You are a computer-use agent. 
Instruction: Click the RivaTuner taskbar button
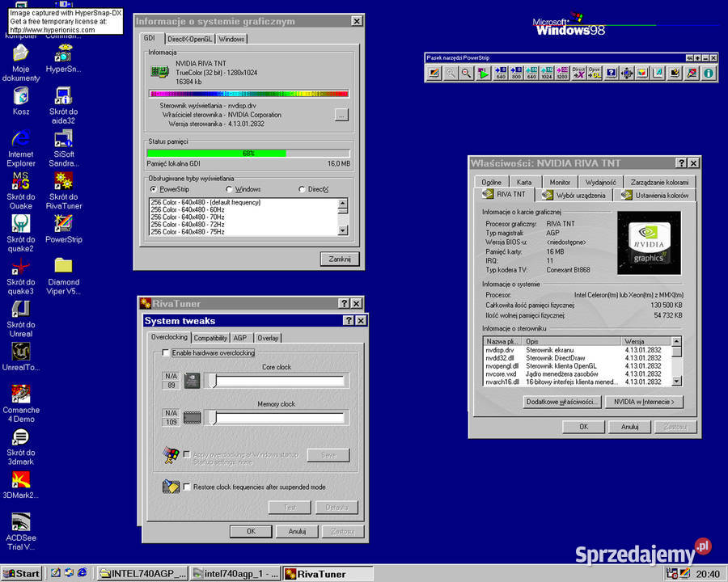(328, 574)
